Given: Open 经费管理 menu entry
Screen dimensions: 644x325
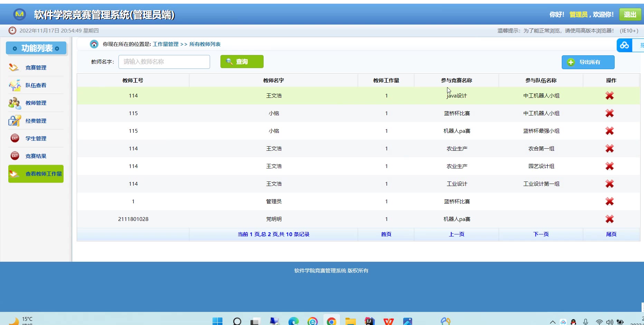Looking at the screenshot, I should click(36, 121).
